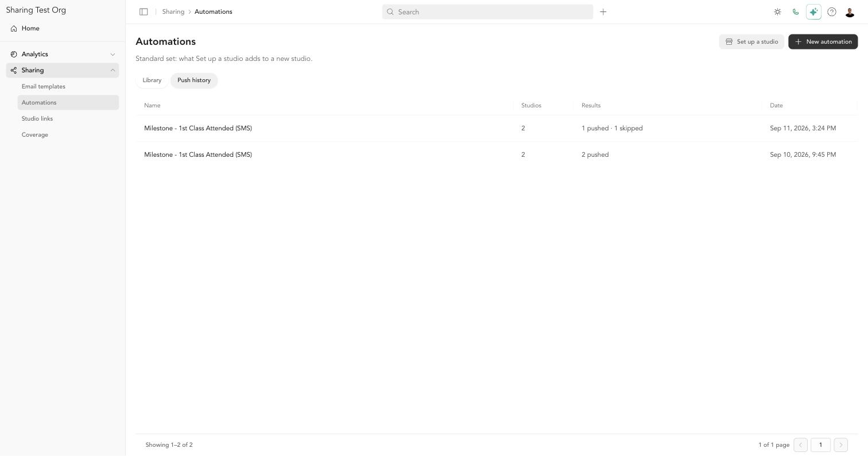The height and width of the screenshot is (456, 868).
Task: Go to previous page arrow
Action: (x=800, y=445)
